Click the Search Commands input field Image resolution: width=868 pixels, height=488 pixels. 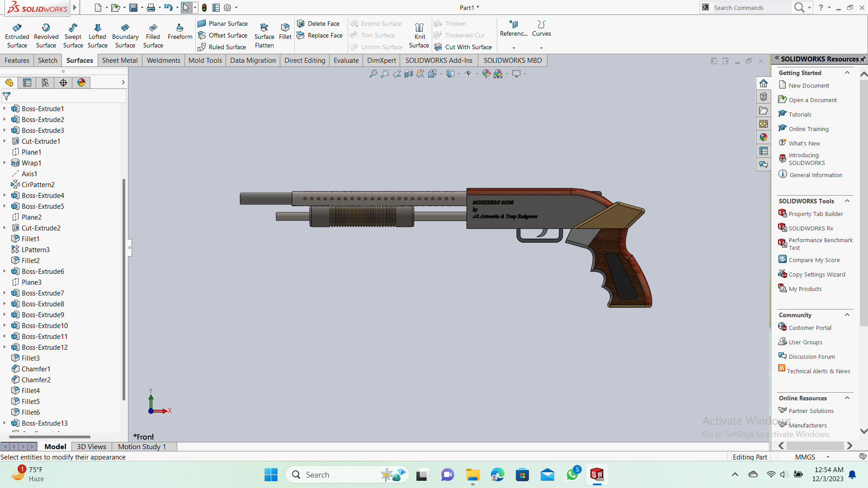click(750, 8)
